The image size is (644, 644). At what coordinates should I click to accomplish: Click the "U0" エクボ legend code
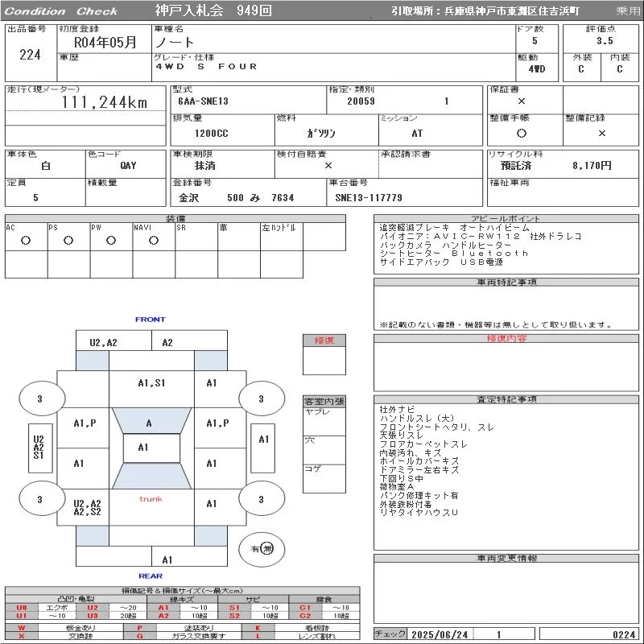(x=22, y=608)
